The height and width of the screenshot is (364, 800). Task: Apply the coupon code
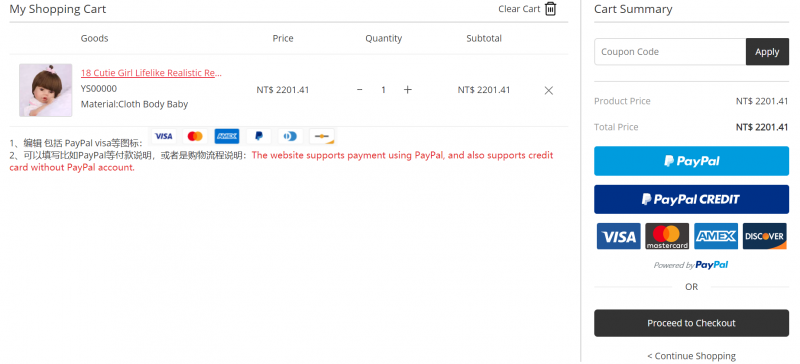coord(767,52)
